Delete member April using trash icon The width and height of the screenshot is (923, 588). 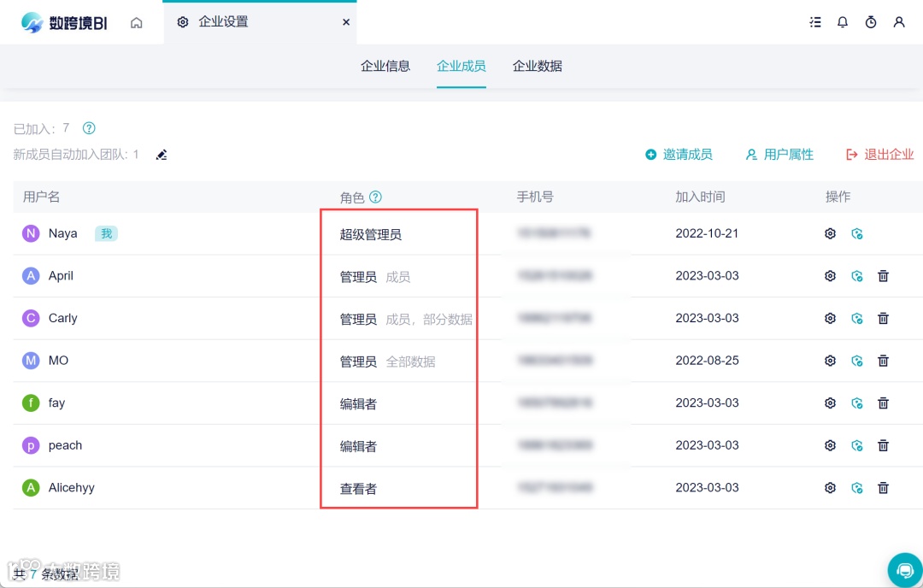pos(883,275)
